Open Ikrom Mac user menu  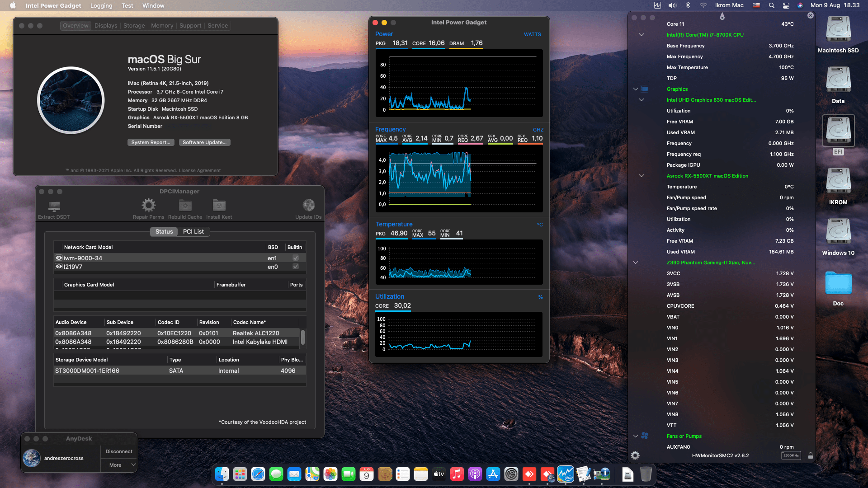click(x=729, y=5)
